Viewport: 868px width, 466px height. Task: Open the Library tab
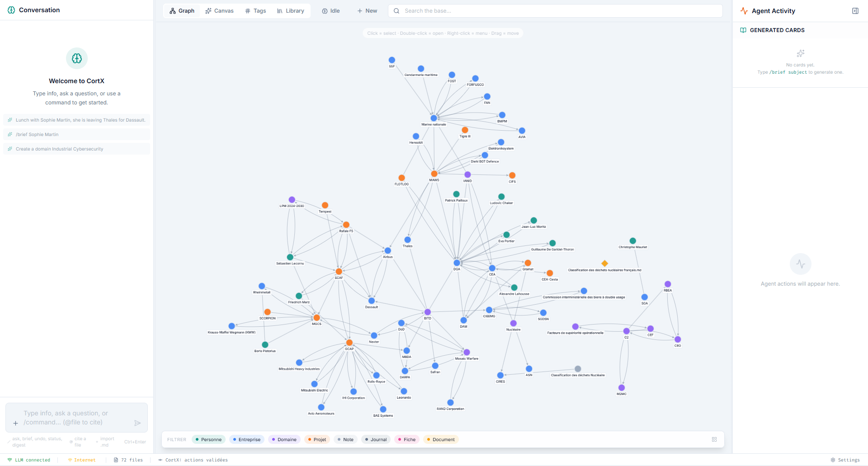(x=290, y=10)
